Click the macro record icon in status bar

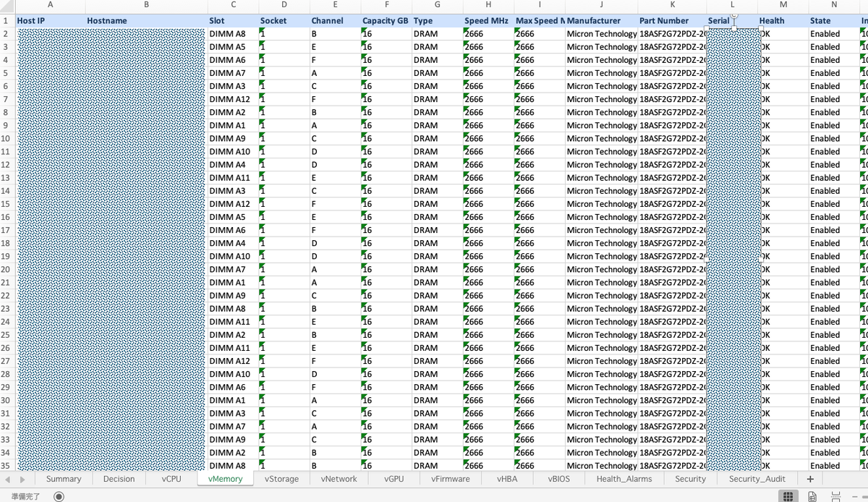59,496
